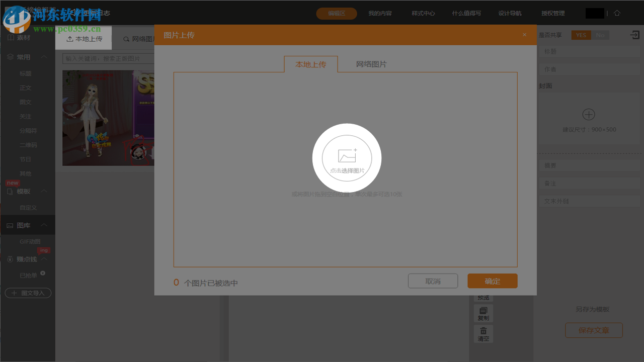Click the 素材 book icon
This screenshot has width=644, height=362.
tap(11, 38)
